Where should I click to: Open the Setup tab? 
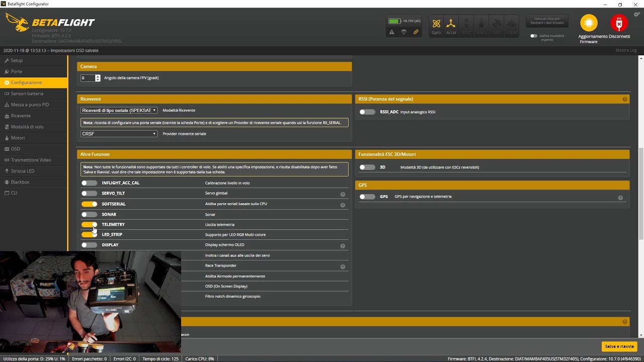pos(34,60)
